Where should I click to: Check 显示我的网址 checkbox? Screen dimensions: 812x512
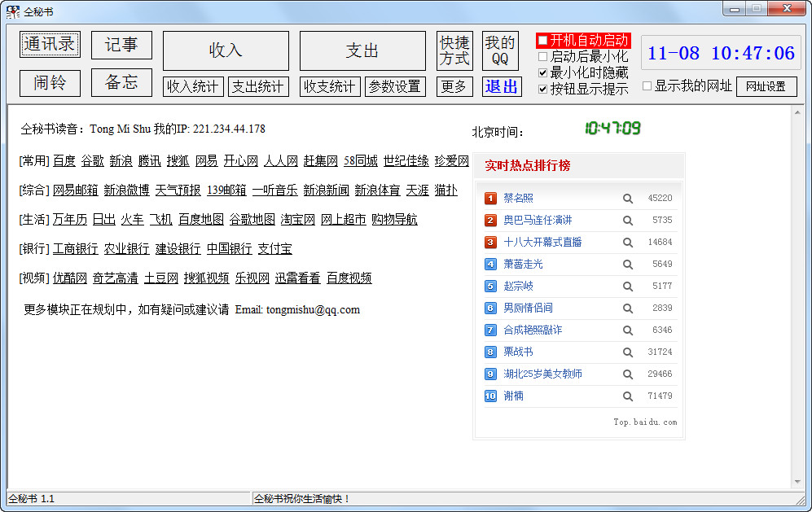(647, 86)
